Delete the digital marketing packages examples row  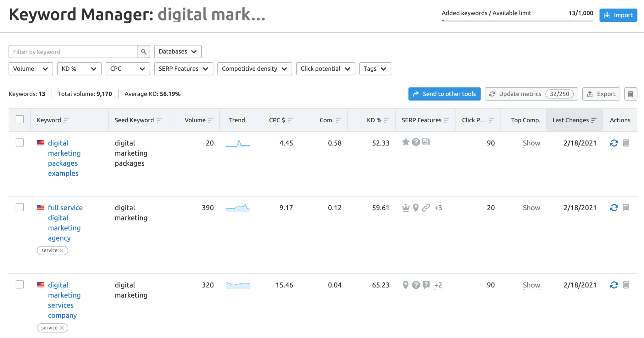coord(626,143)
